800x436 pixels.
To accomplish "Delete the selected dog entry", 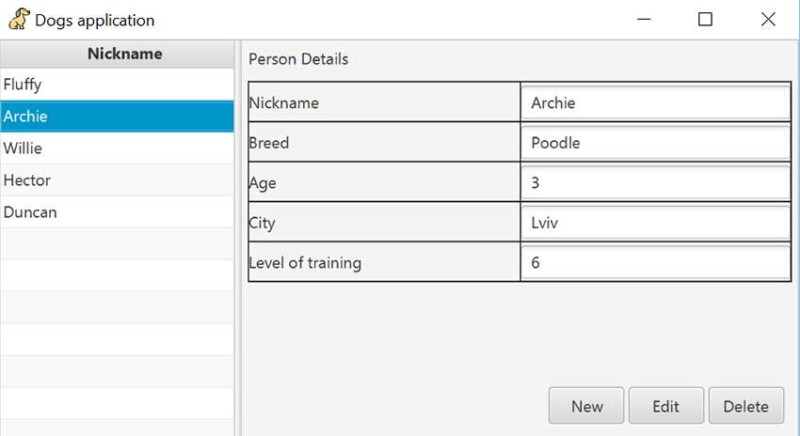I will click(746, 406).
